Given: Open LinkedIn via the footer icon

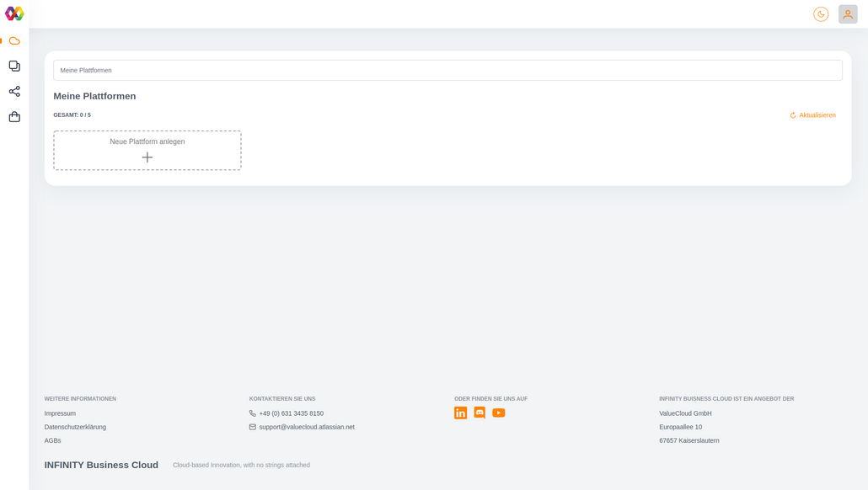Looking at the screenshot, I should [x=460, y=413].
